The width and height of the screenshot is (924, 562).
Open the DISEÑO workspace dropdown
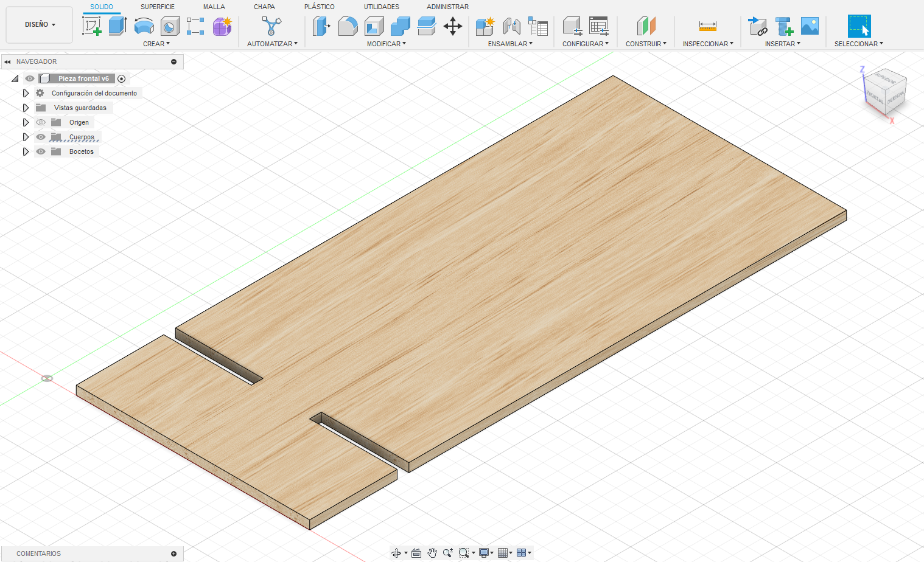pyautogui.click(x=40, y=25)
